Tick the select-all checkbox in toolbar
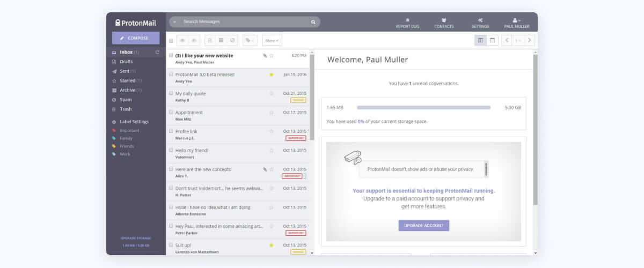The image size is (644, 268). (x=171, y=41)
